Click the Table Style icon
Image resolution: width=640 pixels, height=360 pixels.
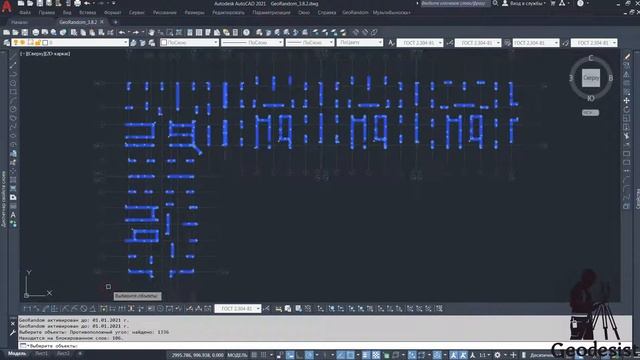click(507, 42)
